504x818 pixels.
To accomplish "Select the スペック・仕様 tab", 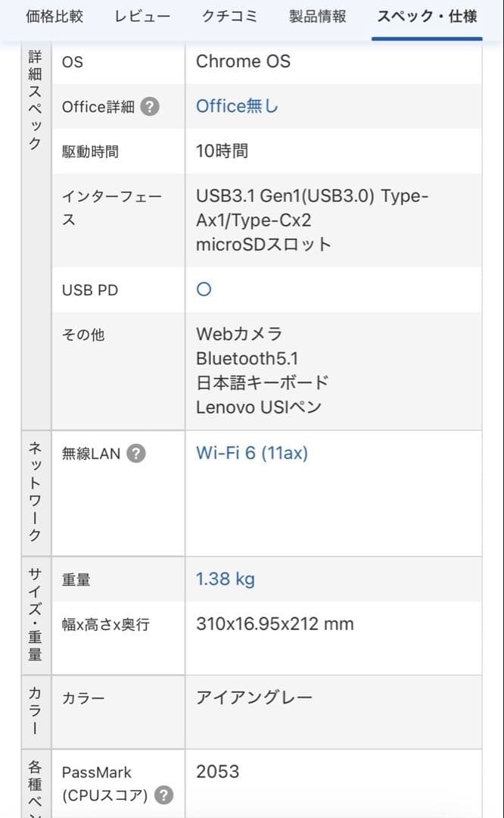I will (x=426, y=15).
